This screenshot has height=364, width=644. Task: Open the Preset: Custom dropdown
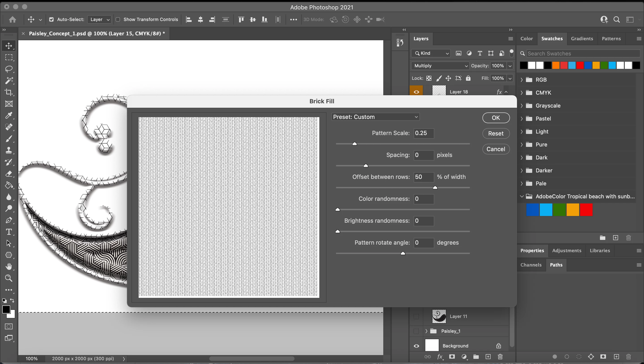(375, 117)
